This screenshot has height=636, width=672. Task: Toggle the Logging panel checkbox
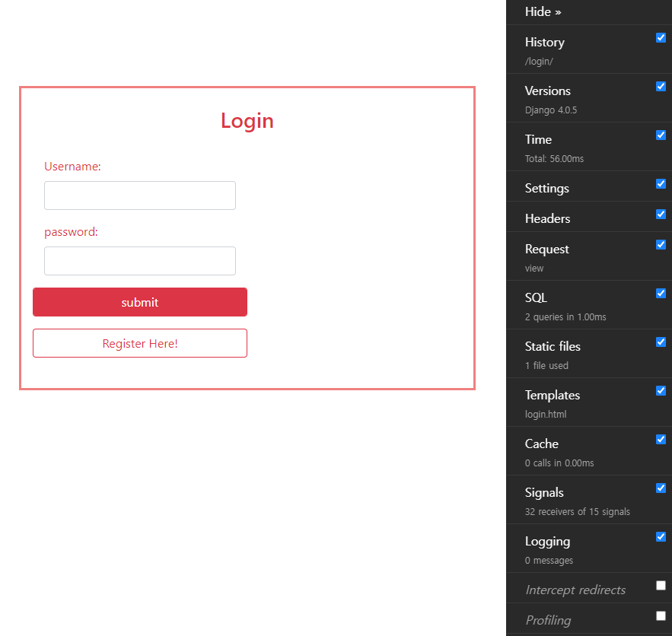click(661, 537)
